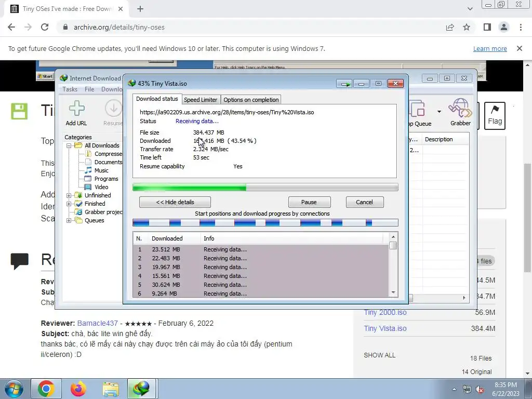Click the share page icon in address bar
532x399 pixels.
[450, 27]
